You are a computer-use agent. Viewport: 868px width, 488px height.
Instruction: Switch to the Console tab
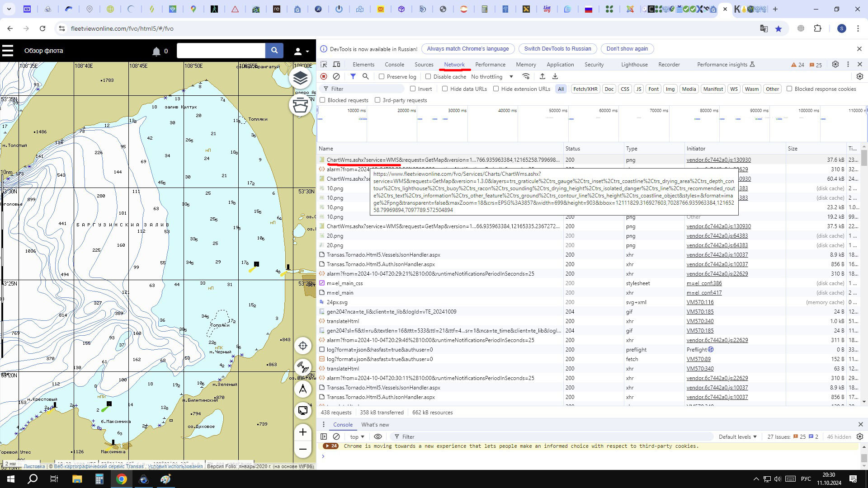click(x=394, y=65)
